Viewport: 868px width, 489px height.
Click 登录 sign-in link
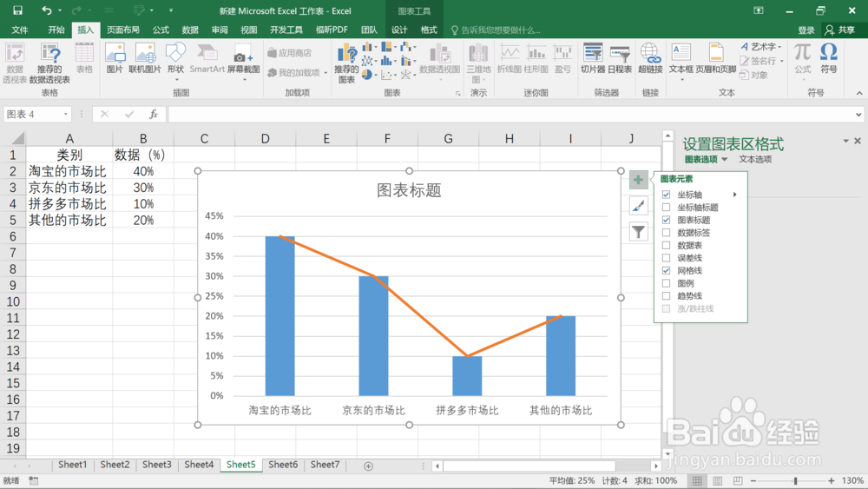click(x=806, y=30)
